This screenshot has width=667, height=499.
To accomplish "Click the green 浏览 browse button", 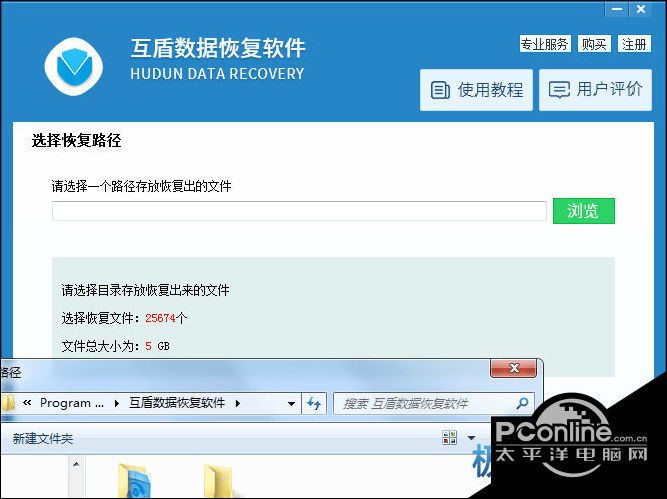I will coord(584,211).
